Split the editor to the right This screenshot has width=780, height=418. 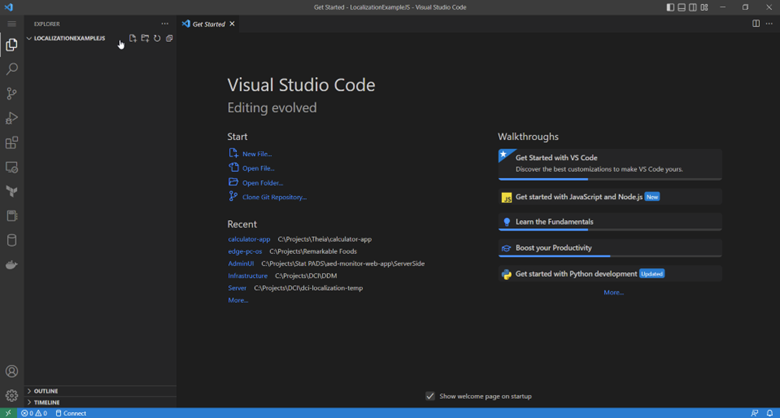(756, 24)
